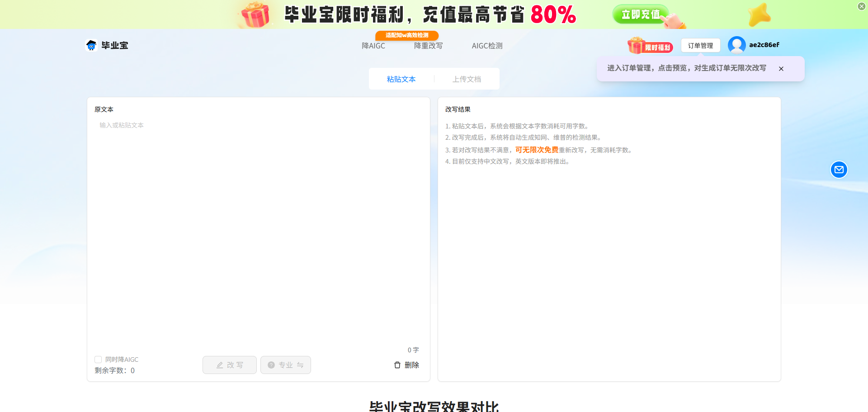Click the 0 字 character counter
Image resolution: width=868 pixels, height=412 pixels.
pos(413,350)
